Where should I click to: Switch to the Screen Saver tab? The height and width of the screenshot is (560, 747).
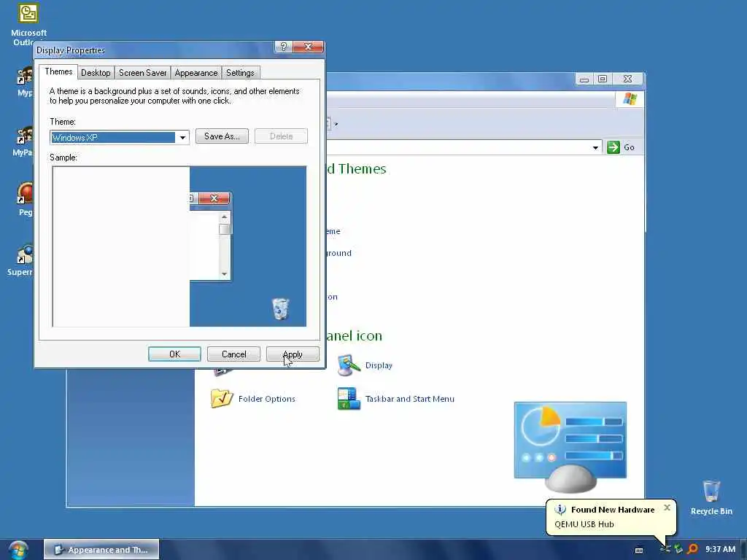pyautogui.click(x=142, y=73)
